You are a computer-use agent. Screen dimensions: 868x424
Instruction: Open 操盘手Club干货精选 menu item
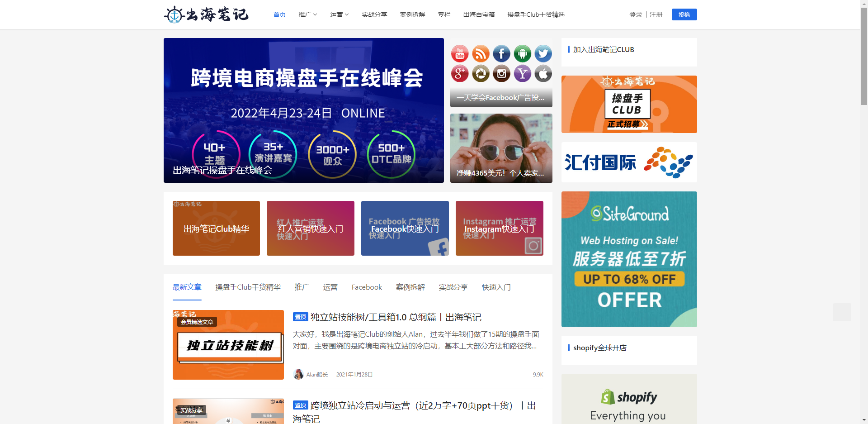[x=536, y=14]
